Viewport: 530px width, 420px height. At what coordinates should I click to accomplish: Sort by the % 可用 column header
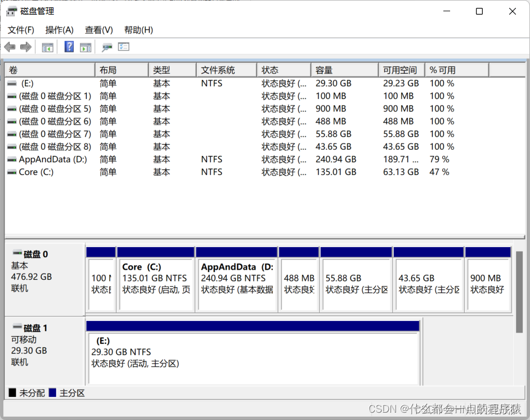457,70
